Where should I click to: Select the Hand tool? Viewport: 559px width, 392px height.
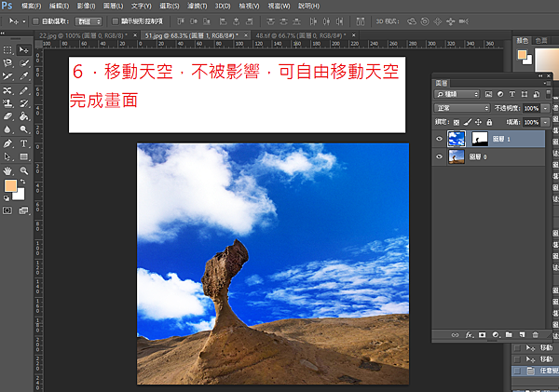[7, 170]
